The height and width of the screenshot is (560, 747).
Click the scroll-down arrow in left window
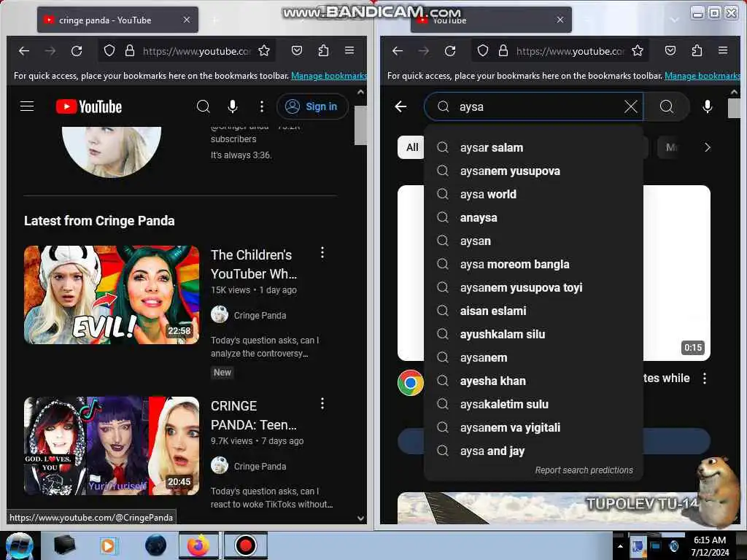360,518
